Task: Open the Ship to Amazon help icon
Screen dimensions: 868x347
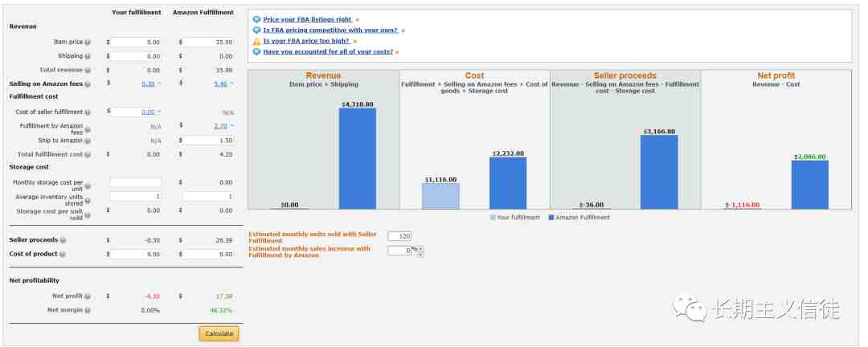Action: click(88, 141)
